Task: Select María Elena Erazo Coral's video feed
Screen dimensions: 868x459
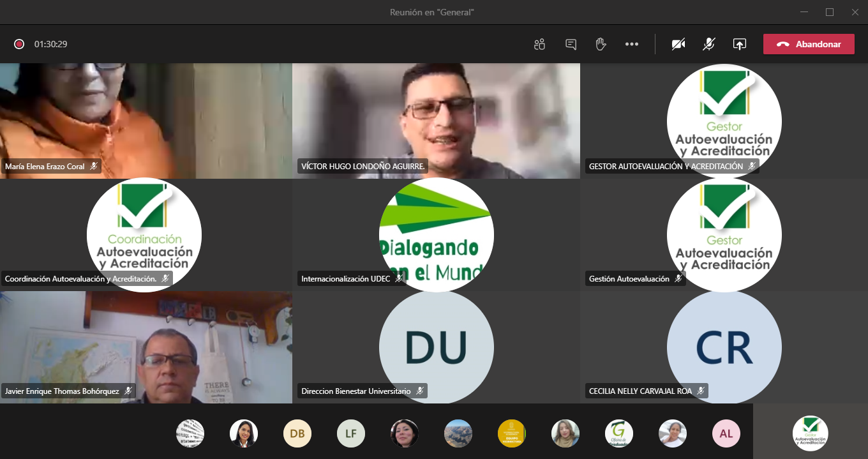Action: click(146, 121)
